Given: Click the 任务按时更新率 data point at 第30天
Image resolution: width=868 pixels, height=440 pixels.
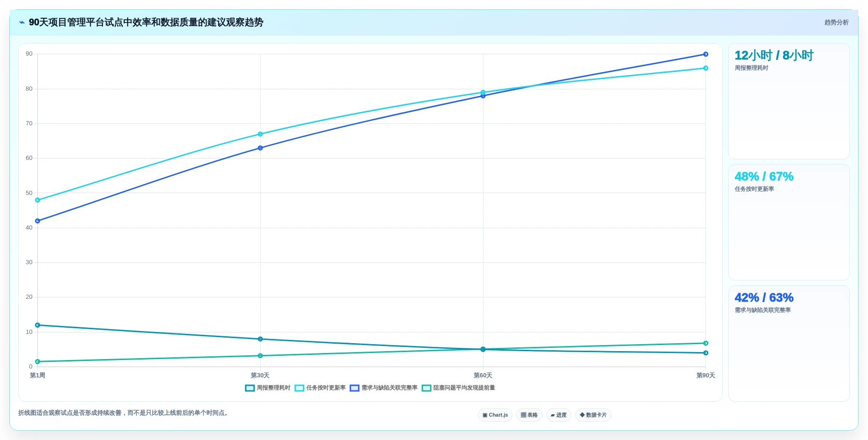Looking at the screenshot, I should (260, 134).
